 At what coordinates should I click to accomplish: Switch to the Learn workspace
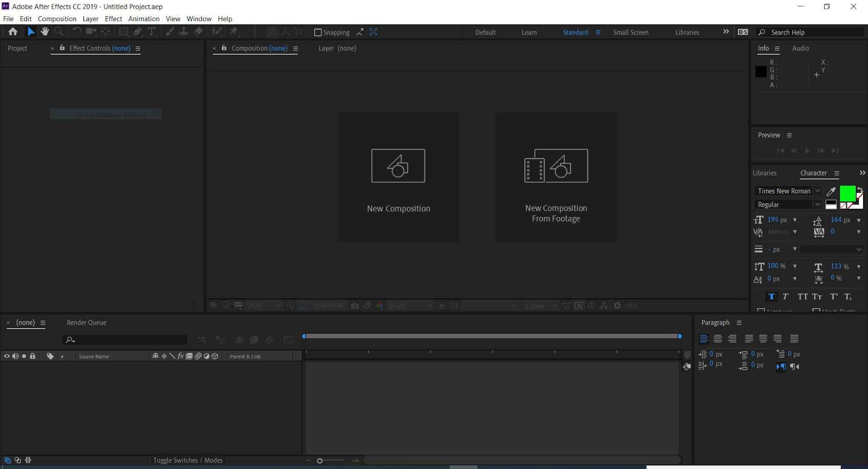tap(529, 33)
